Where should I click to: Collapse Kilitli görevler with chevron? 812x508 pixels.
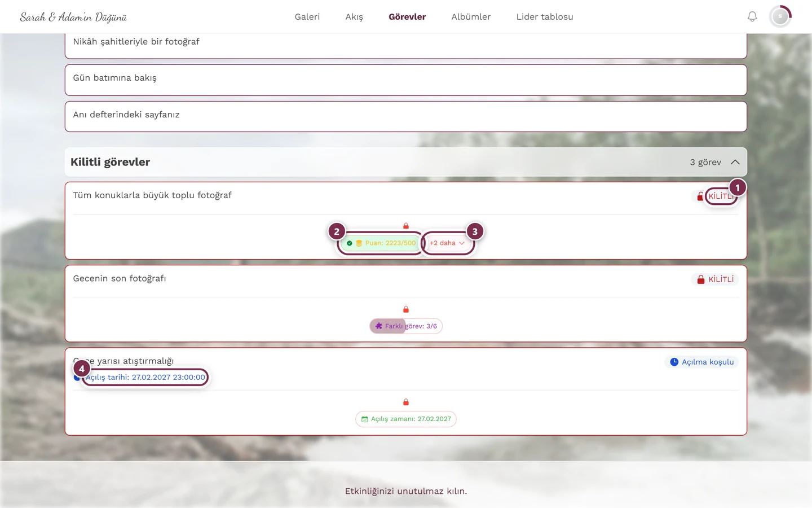pyautogui.click(x=735, y=162)
